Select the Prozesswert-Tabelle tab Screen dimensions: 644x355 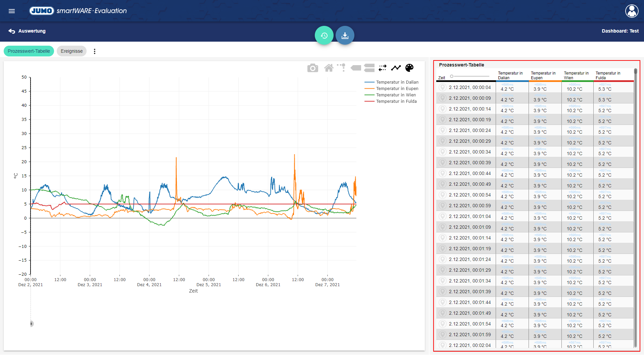29,51
